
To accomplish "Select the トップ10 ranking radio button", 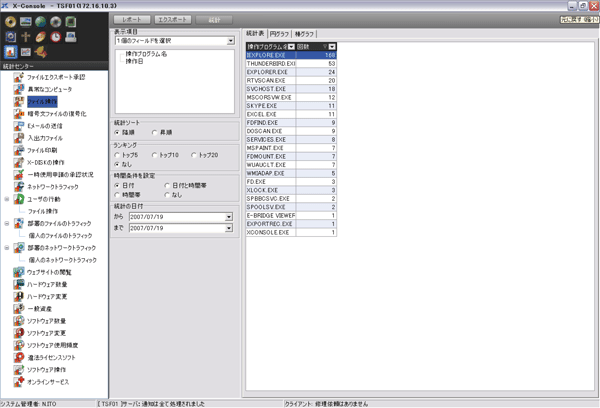I will (x=155, y=155).
